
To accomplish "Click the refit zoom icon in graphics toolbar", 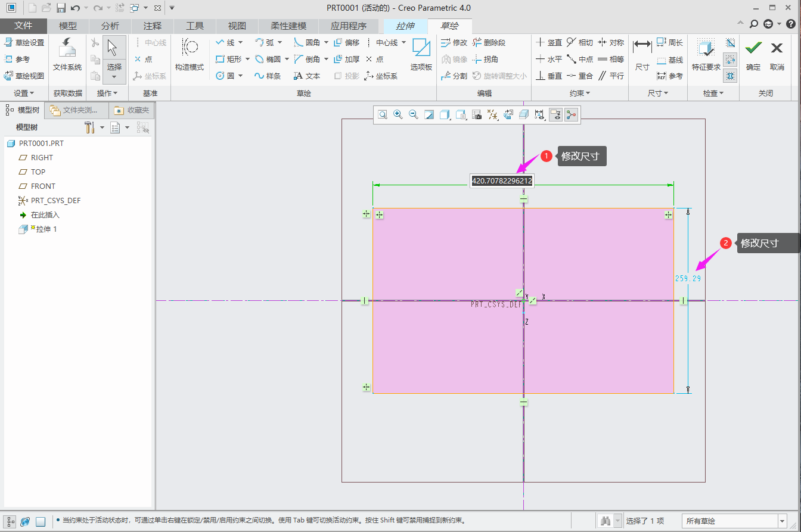I will [x=382, y=115].
